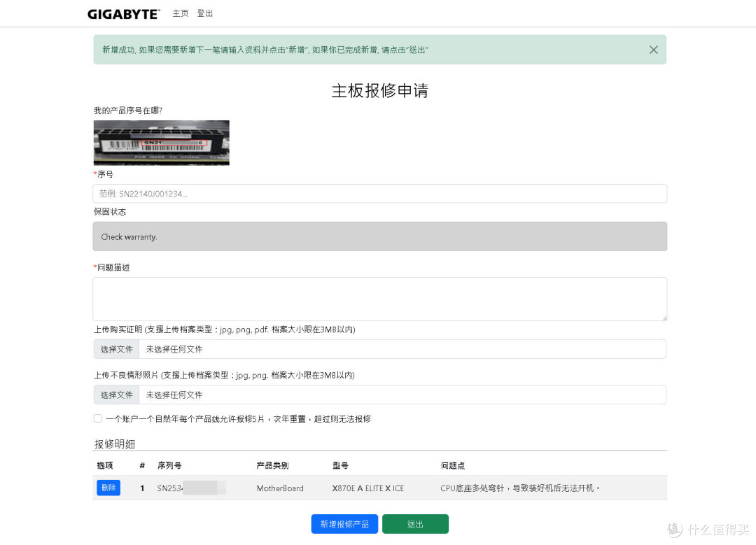Image resolution: width=756 pixels, height=545 pixels.
Task: Select the MotherBoard category cell
Action: [x=280, y=488]
